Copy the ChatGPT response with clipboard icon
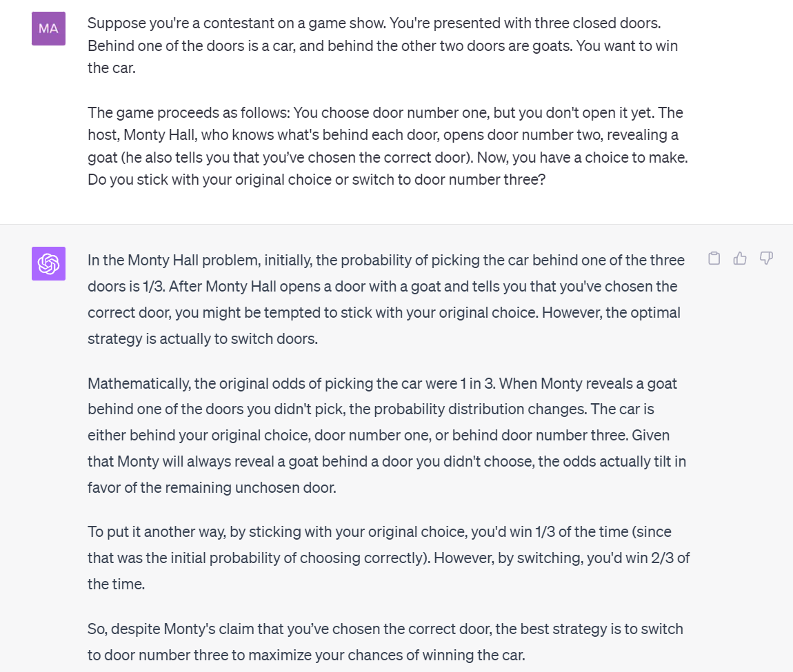793x672 pixels. point(714,258)
